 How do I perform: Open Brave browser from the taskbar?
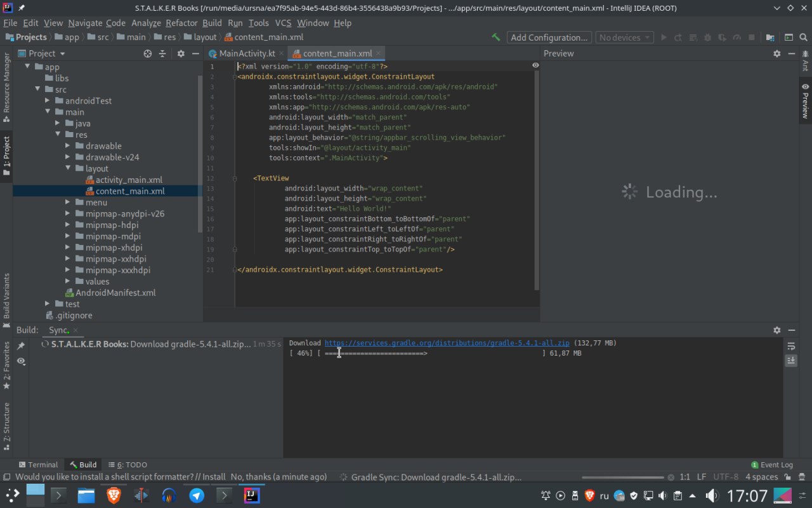click(x=114, y=495)
